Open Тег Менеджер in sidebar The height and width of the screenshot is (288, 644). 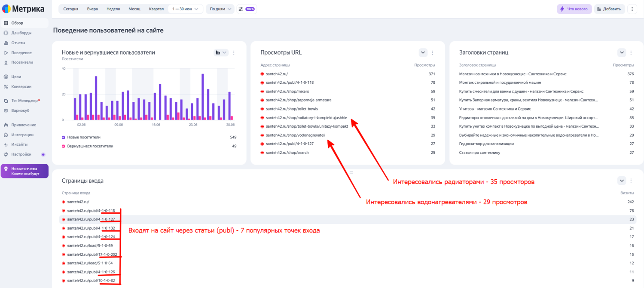click(24, 101)
